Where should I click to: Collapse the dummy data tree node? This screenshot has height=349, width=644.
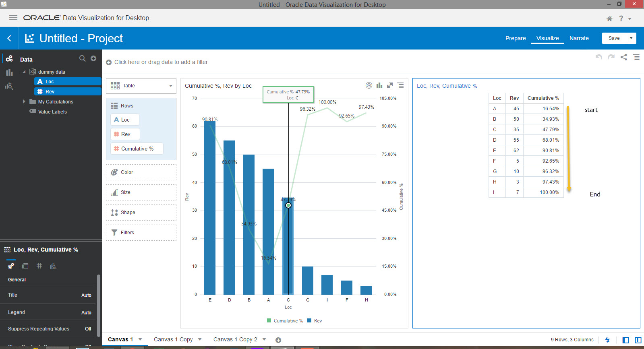(x=24, y=72)
